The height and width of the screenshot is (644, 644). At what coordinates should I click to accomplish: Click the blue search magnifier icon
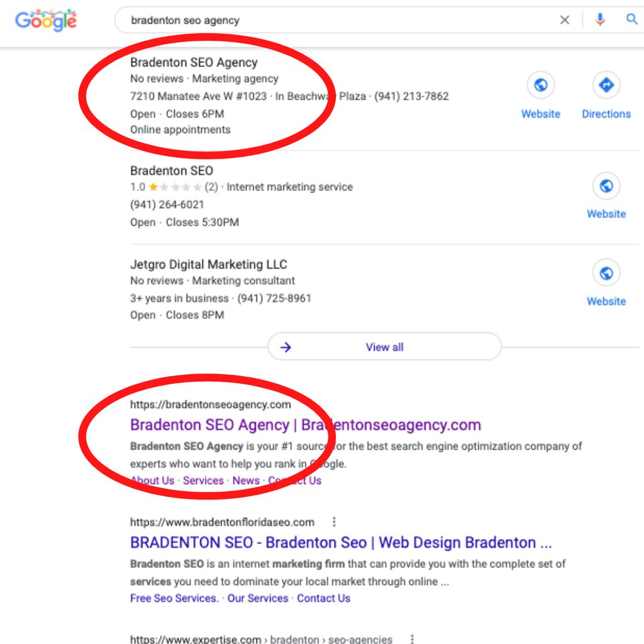pyautogui.click(x=631, y=19)
